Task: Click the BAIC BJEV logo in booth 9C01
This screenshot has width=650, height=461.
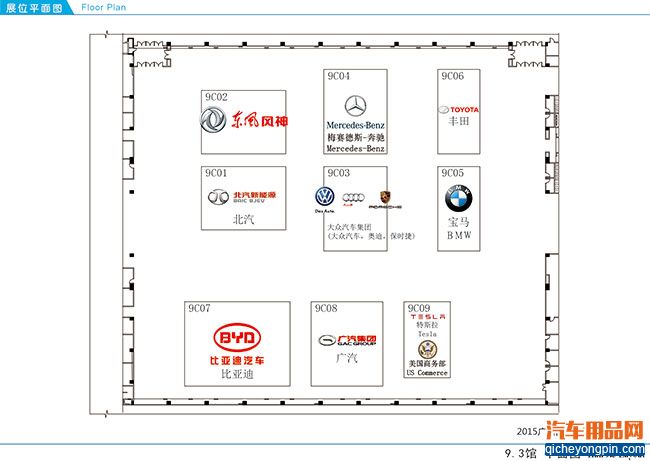Action: pyautogui.click(x=242, y=197)
